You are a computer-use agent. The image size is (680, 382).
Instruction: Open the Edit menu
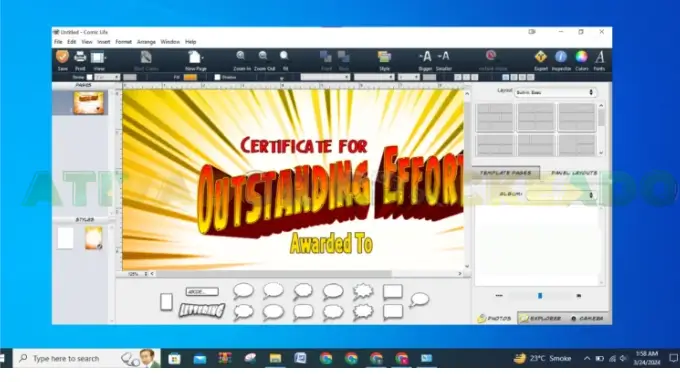[x=72, y=42]
